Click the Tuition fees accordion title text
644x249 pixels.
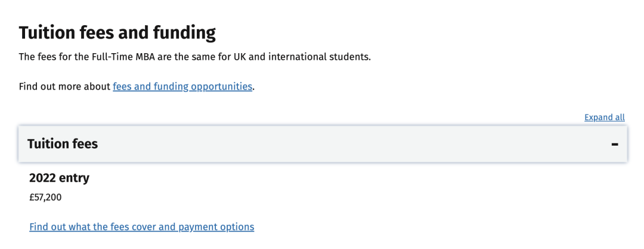(63, 144)
